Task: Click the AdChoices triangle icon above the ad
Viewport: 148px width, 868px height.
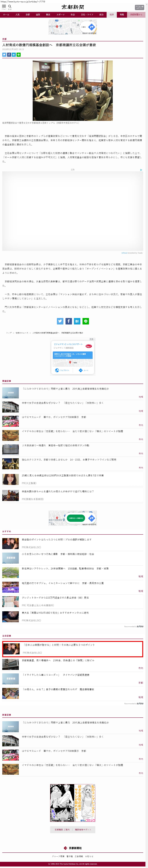Action: [141, 170]
